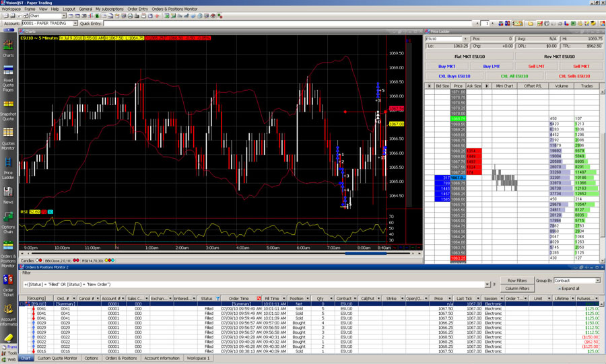Open the My subscriptions menu
The height and width of the screenshot is (364, 606).
click(109, 9)
